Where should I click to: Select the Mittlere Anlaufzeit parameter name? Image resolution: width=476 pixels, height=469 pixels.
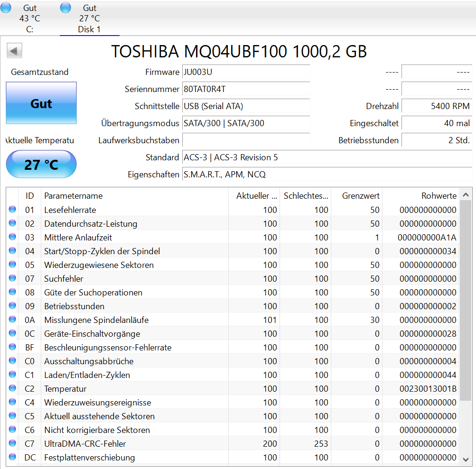[78, 238]
